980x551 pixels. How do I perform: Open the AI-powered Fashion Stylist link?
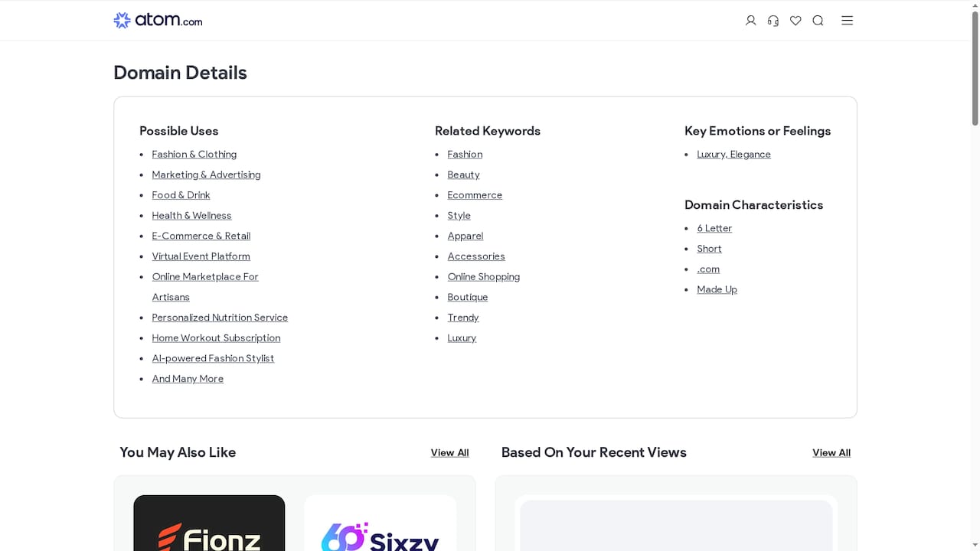[213, 358]
